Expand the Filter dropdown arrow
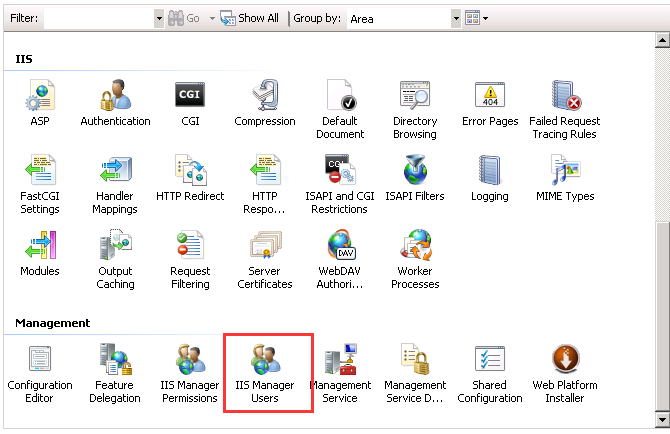 pos(159,18)
